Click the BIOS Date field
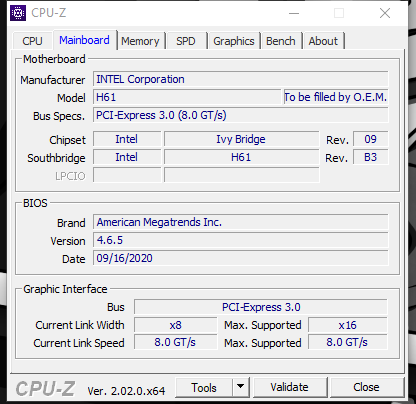Screen dimensions: 416x404 (x=240, y=258)
